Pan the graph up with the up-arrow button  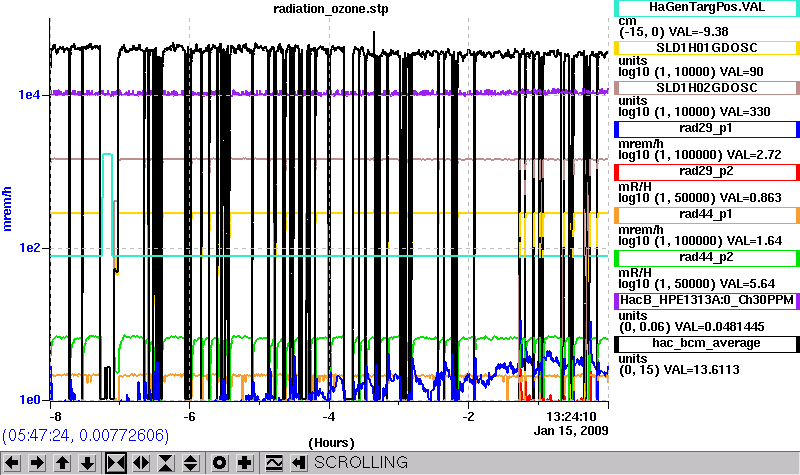click(62, 463)
